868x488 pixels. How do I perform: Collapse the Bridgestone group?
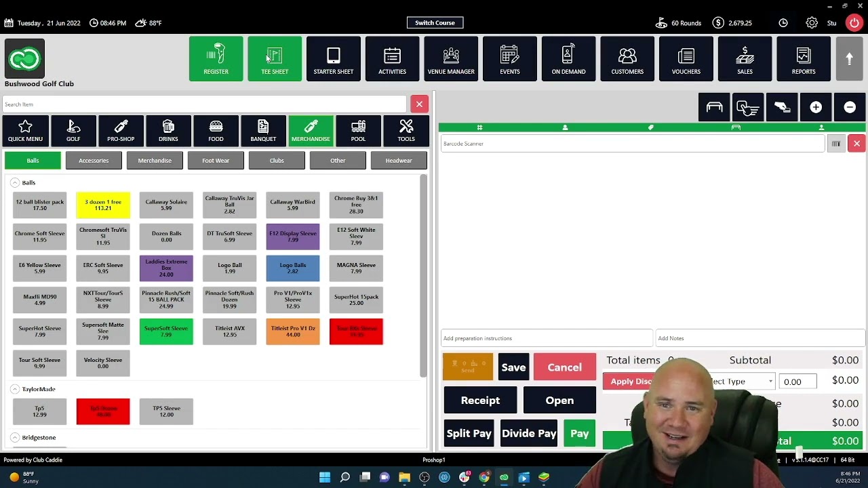coord(15,438)
